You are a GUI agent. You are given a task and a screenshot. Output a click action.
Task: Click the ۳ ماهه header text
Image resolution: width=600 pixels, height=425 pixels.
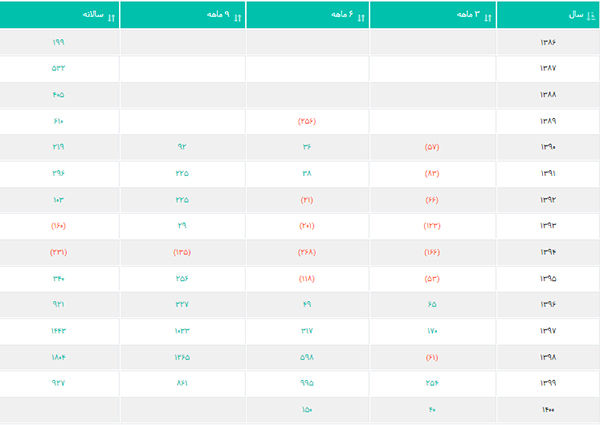467,16
